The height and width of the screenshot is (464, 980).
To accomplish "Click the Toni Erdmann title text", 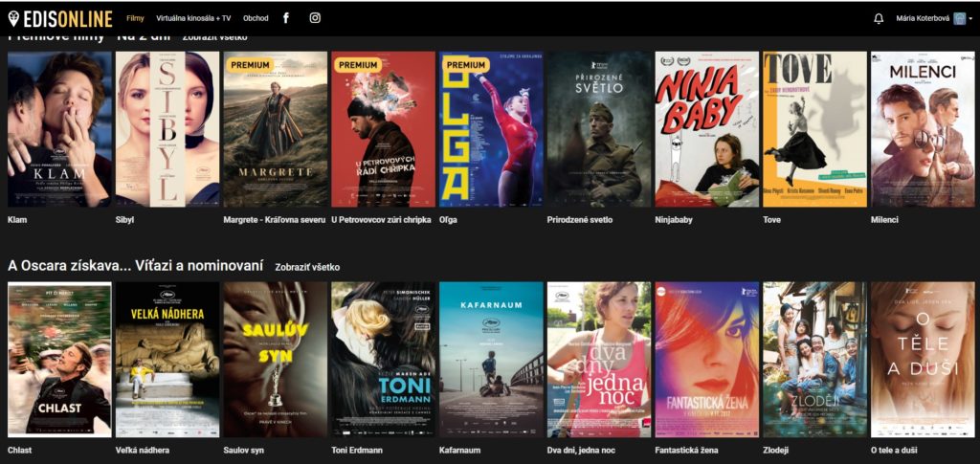I will 357,451.
